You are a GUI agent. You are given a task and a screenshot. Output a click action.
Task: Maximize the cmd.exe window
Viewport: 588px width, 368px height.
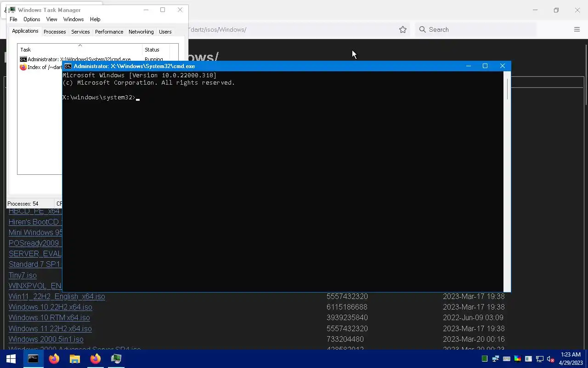point(485,66)
